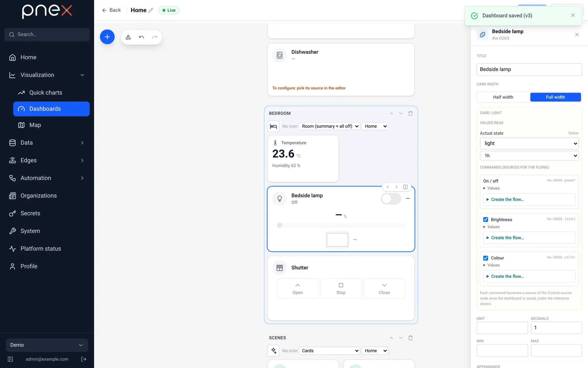The image size is (588, 368).
Task: Open the 1h time range dropdown
Action: [x=529, y=156]
